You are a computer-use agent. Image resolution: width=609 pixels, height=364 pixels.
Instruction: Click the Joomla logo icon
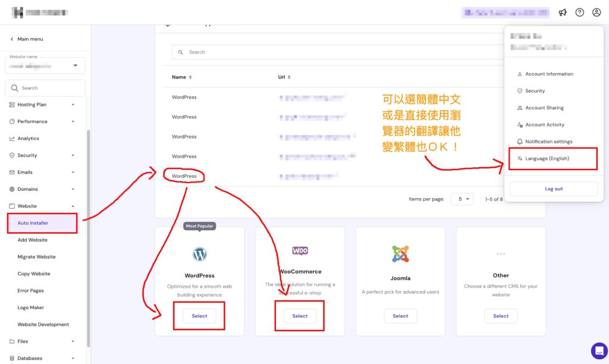[400, 254]
